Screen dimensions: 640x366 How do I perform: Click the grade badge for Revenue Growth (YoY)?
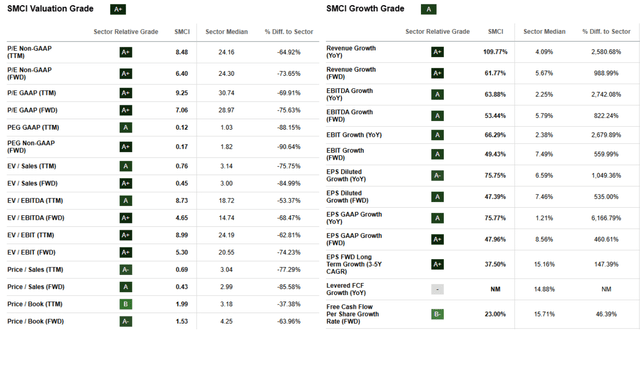pyautogui.click(x=437, y=52)
